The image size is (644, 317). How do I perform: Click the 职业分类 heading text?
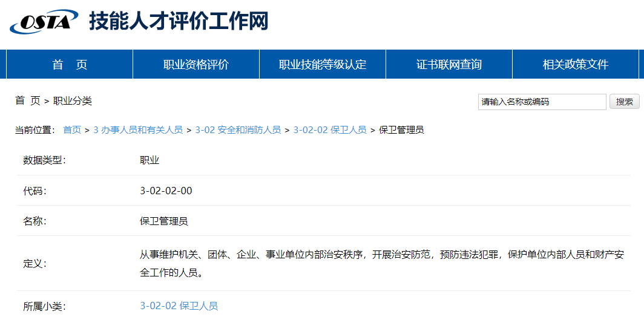[73, 101]
